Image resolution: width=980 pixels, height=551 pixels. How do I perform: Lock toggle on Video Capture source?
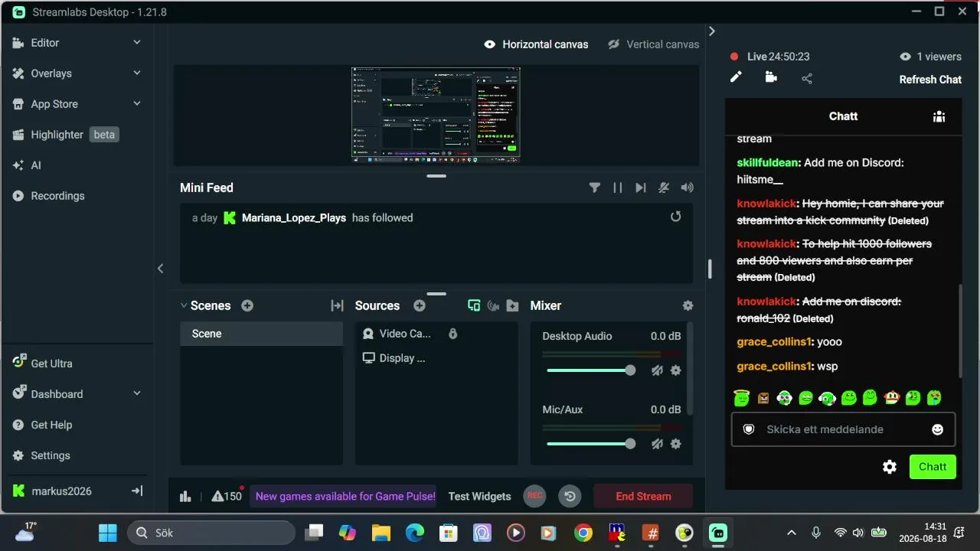(x=452, y=334)
